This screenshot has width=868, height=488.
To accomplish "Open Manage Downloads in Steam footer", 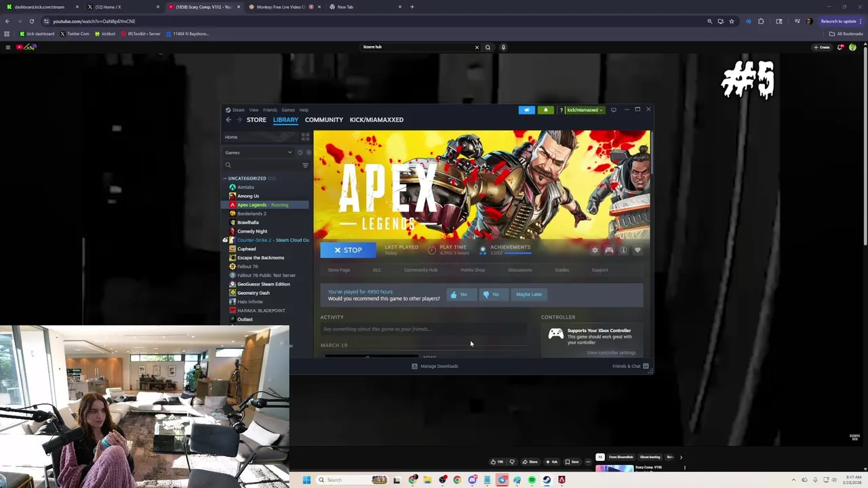I will coord(435,366).
